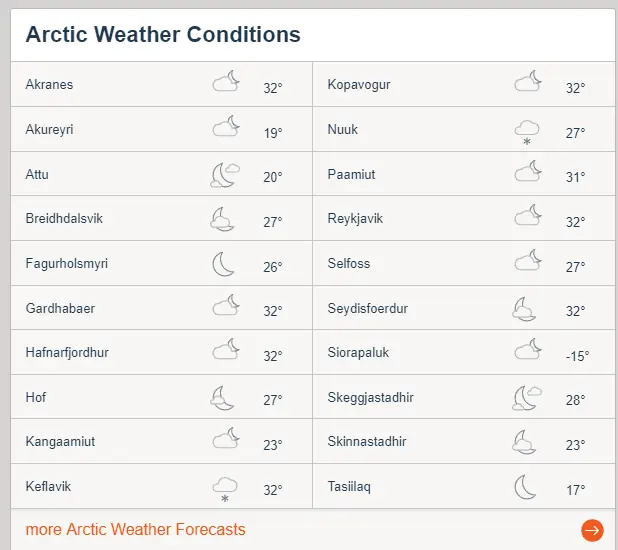618x550 pixels.
Task: Open the Siorapaluk forecast
Action: pos(357,353)
